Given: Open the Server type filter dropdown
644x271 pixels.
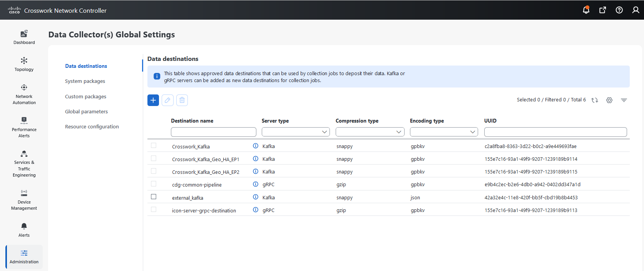Looking at the screenshot, I should click(x=296, y=132).
